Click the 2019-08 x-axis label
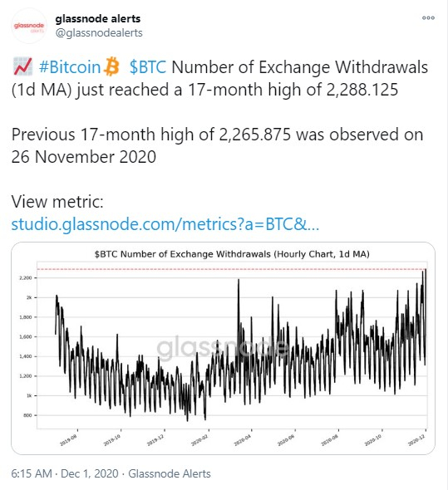Image resolution: width=448 pixels, height=490 pixels. coord(68,440)
